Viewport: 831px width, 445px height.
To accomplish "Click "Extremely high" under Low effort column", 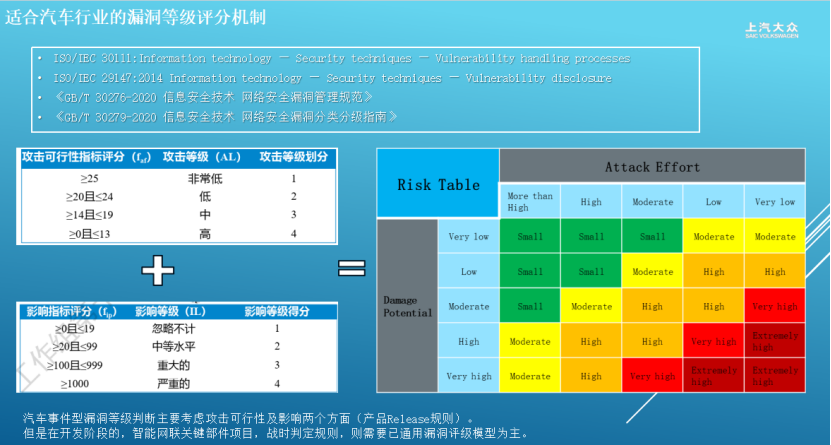I will click(713, 376).
